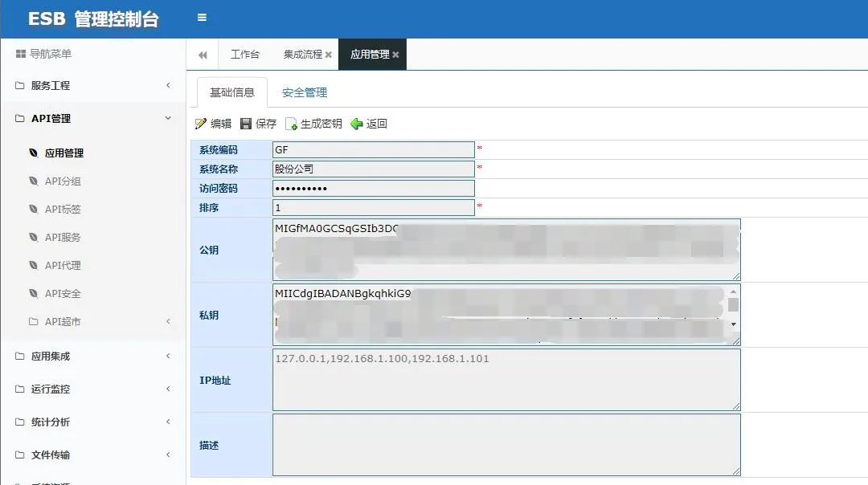Click into the 描述 text area
The image size is (868, 485).
(506, 445)
